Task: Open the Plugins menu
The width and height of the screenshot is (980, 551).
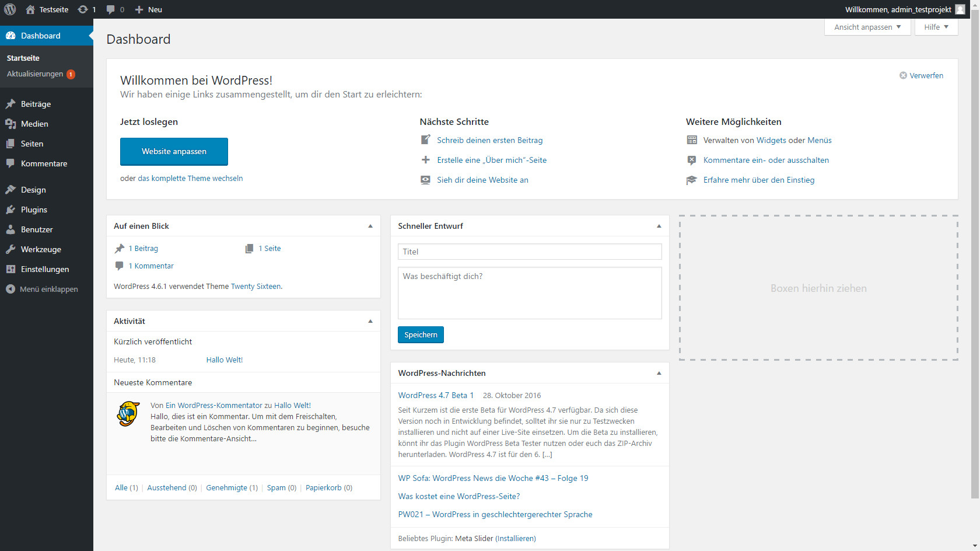Action: point(47,210)
